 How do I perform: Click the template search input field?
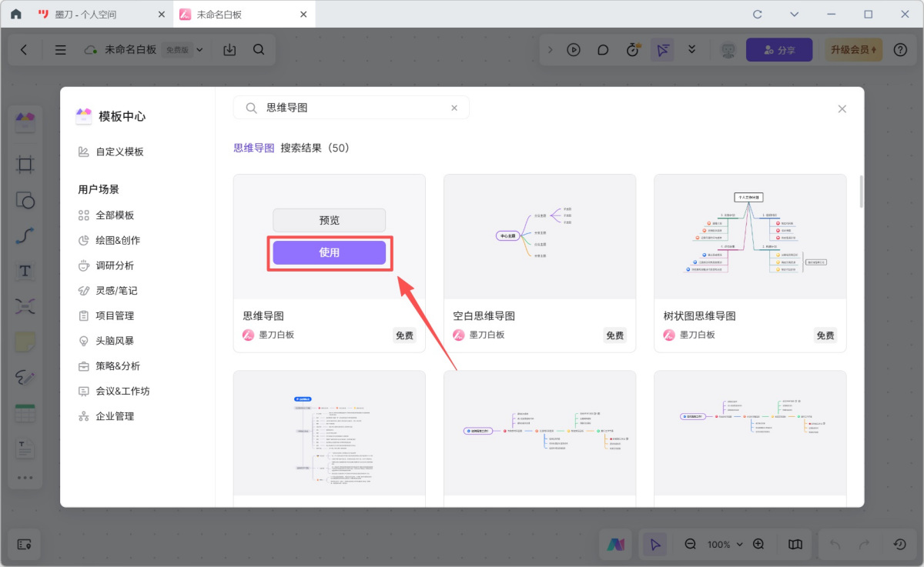(354, 108)
